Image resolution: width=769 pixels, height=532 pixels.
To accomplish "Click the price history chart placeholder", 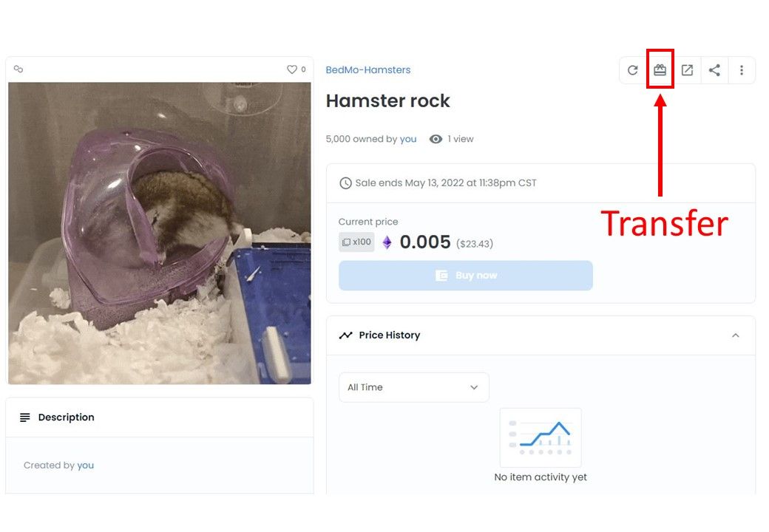I will click(541, 437).
